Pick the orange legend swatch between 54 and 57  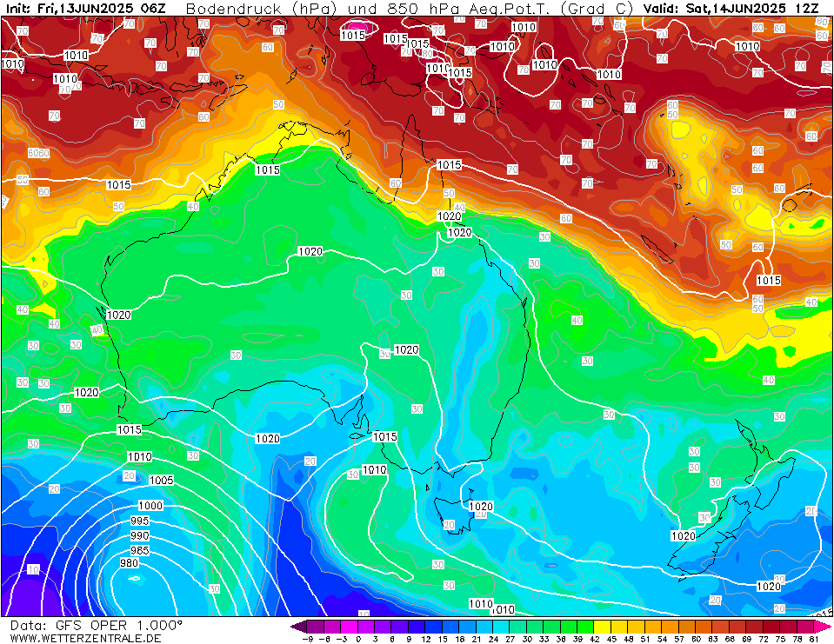point(671,627)
